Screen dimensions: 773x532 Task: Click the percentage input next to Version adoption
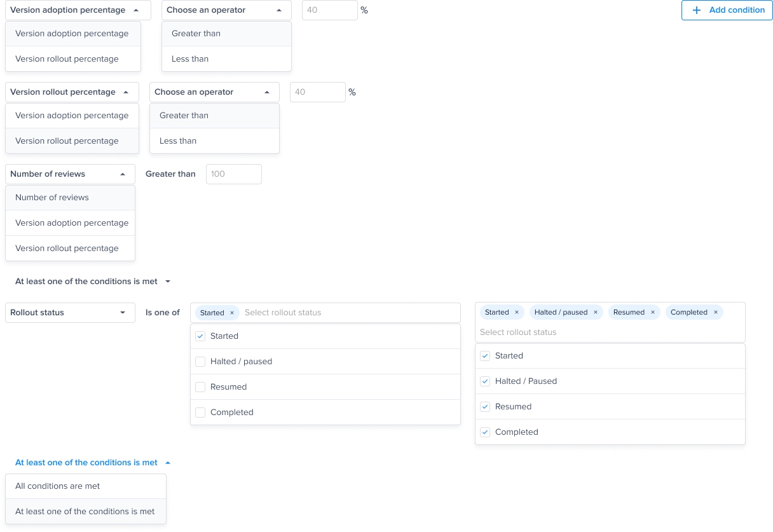coord(329,10)
